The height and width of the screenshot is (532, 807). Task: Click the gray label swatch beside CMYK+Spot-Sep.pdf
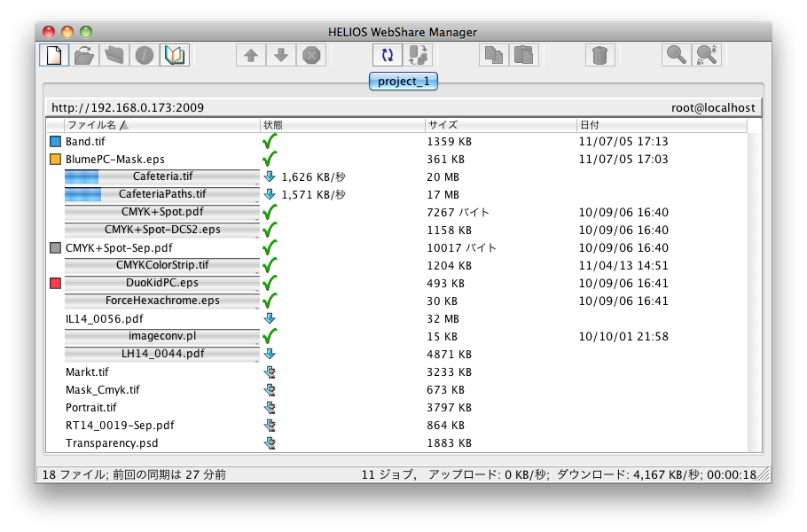click(55, 248)
